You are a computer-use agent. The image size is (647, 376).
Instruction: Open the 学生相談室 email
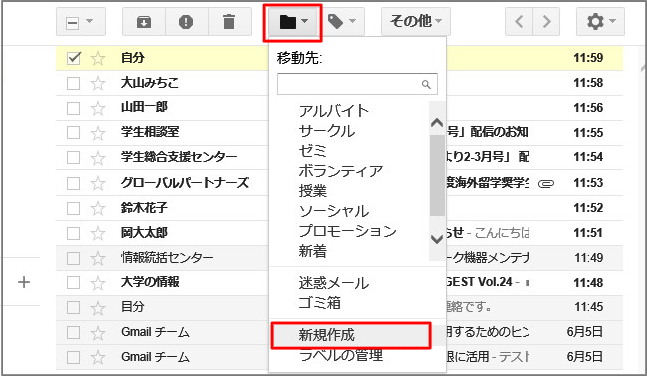pyautogui.click(x=150, y=132)
